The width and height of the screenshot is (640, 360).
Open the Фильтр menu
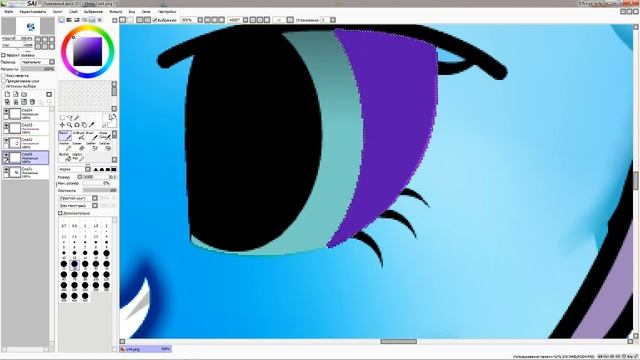(x=116, y=11)
